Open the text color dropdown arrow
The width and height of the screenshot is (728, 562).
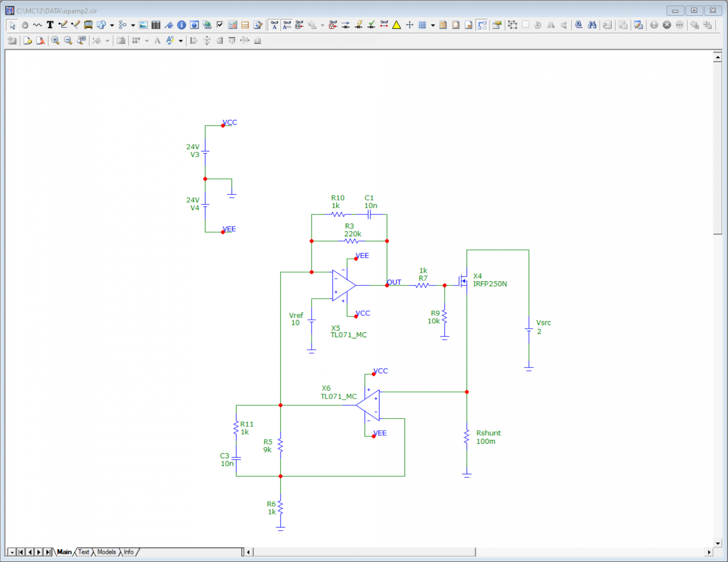pyautogui.click(x=180, y=41)
